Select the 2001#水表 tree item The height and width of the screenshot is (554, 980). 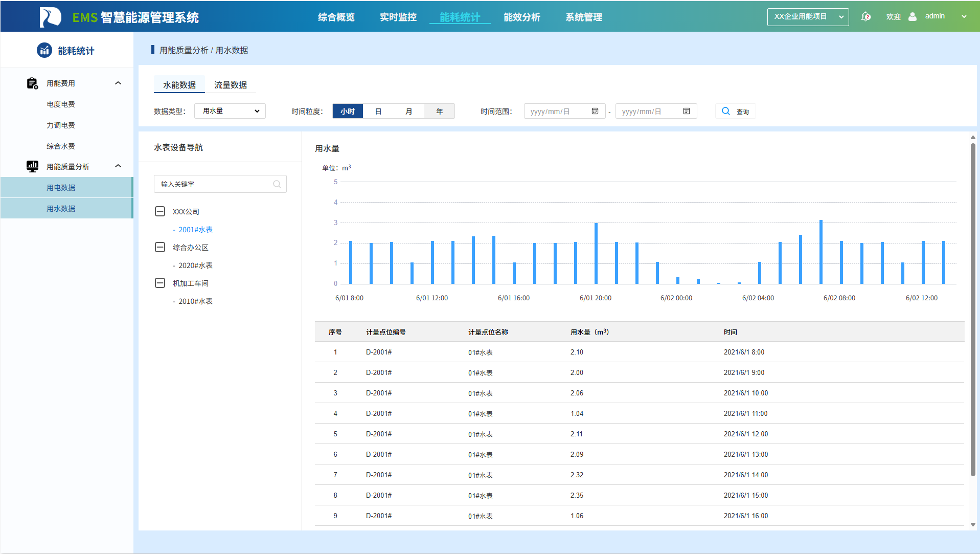(195, 230)
